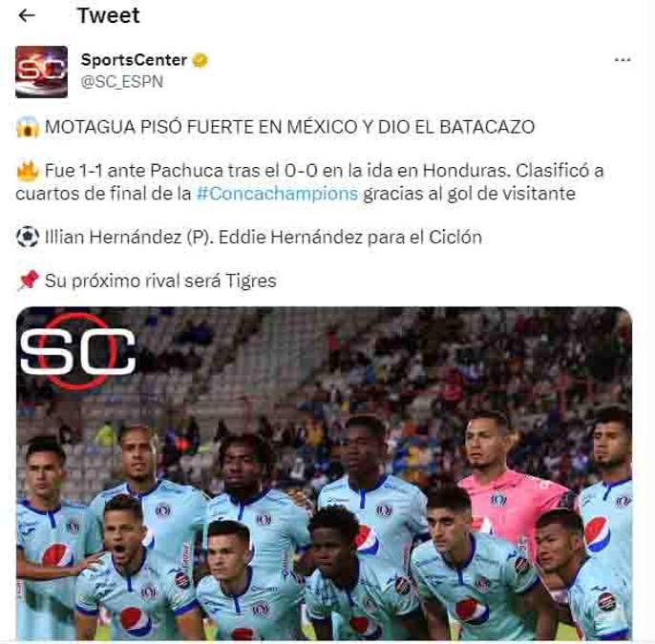The image size is (655, 644).
Task: Click the fire emoji before 'Fue 1-1'
Action: point(28,171)
